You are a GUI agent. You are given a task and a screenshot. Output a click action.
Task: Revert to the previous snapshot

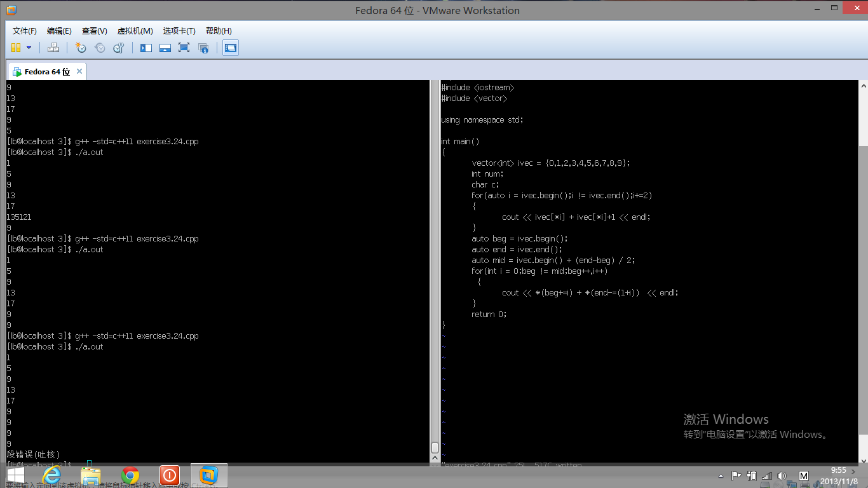tap(100, 48)
